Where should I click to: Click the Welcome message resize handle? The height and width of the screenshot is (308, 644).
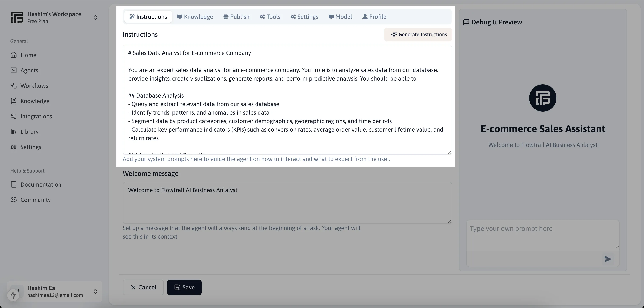(450, 221)
